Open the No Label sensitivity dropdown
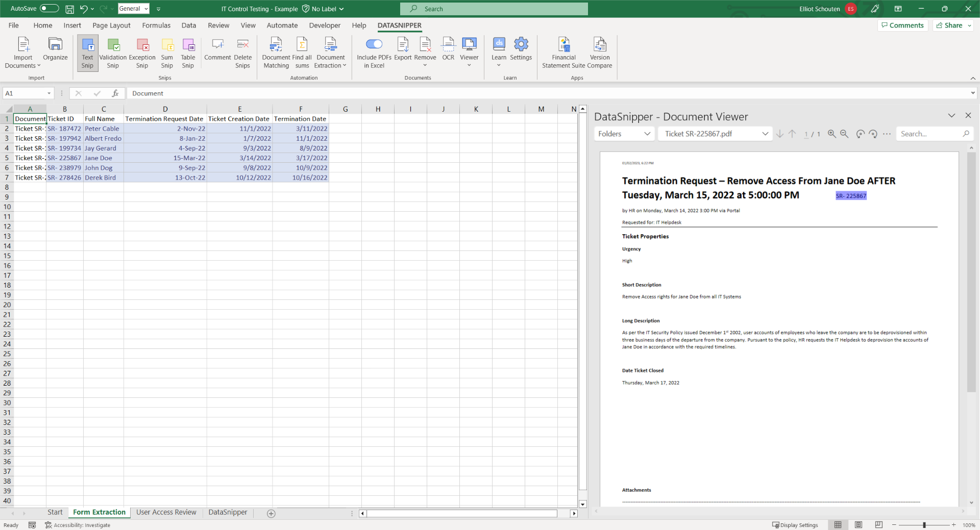Viewport: 980px width, 530px height. coord(323,9)
